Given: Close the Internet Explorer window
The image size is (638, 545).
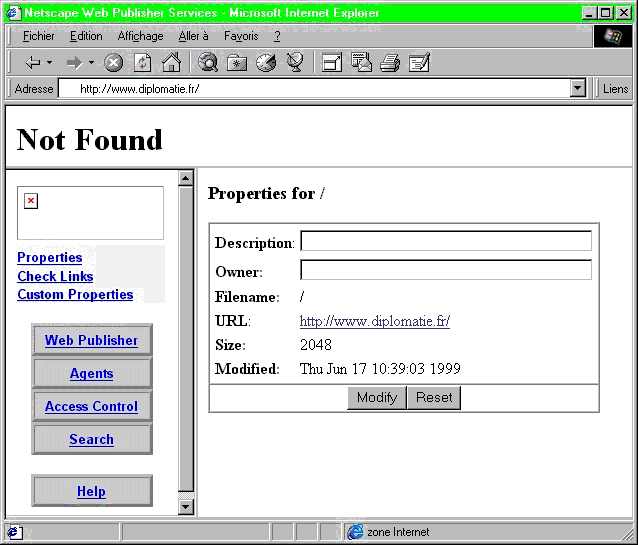Looking at the screenshot, I should [623, 13].
